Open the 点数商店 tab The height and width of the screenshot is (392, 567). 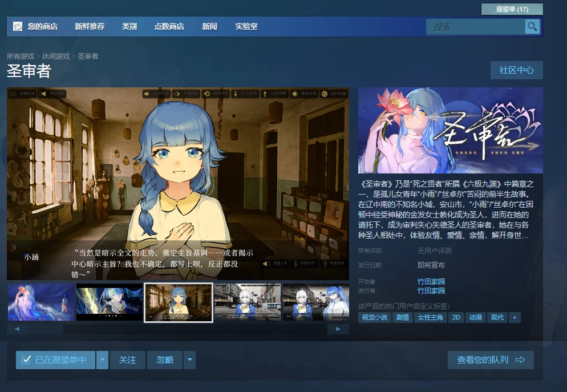click(x=169, y=26)
